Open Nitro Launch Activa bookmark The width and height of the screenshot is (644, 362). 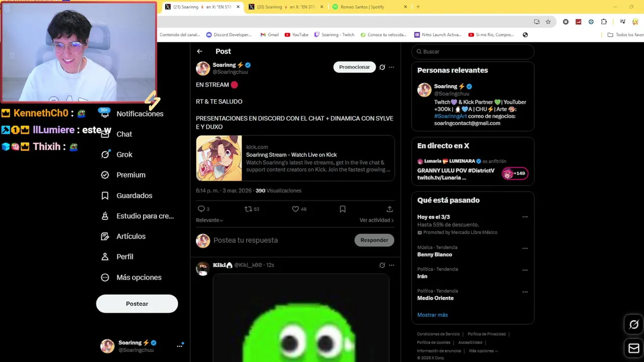(438, 35)
